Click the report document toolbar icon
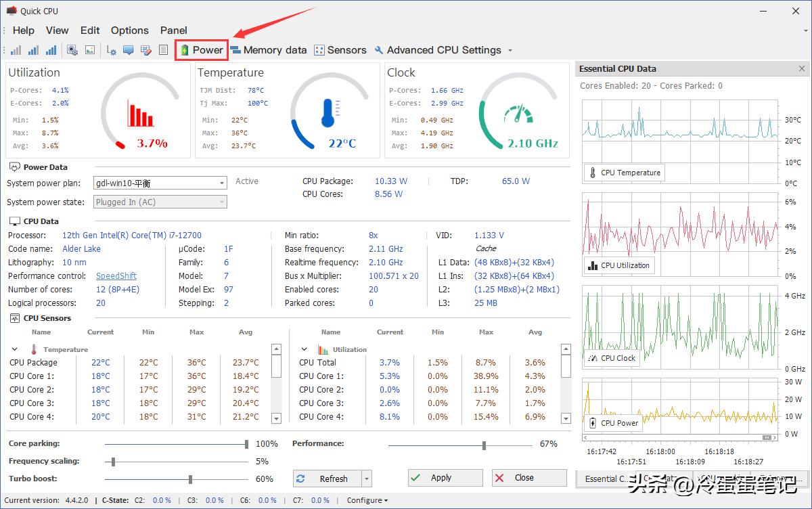This screenshot has width=812, height=509. (162, 49)
